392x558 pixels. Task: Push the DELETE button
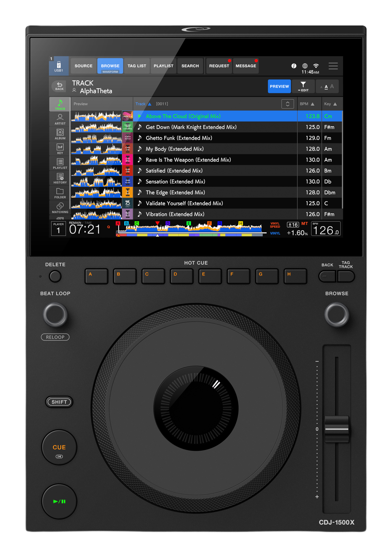coord(55,276)
